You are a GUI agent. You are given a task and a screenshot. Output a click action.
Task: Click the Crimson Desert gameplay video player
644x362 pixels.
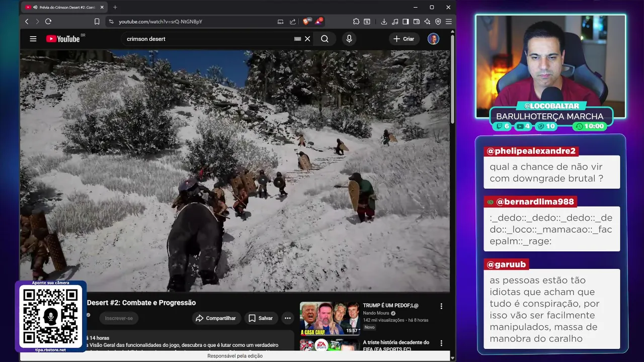coord(234,170)
